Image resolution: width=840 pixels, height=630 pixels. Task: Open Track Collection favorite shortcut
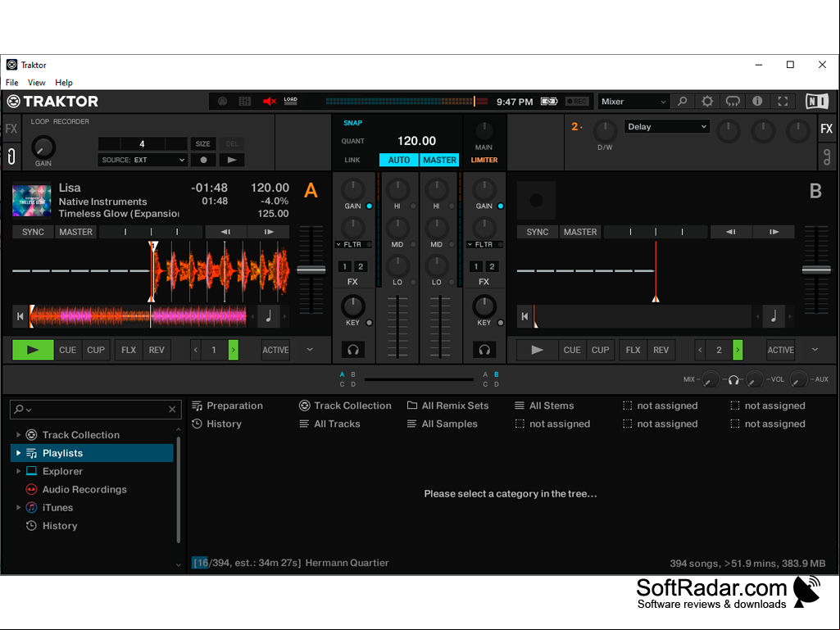coord(345,406)
